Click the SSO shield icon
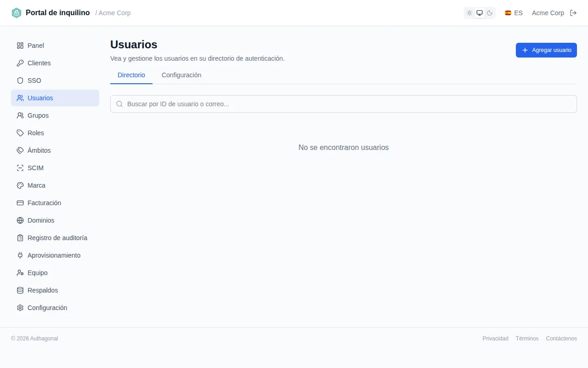This screenshot has width=588, height=368. tap(20, 80)
